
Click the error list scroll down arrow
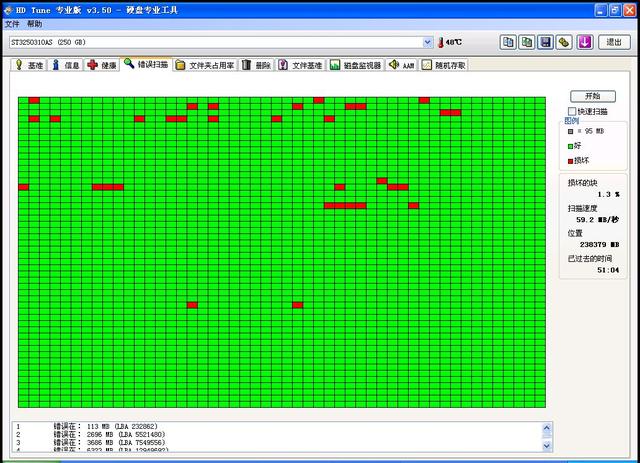[547, 446]
